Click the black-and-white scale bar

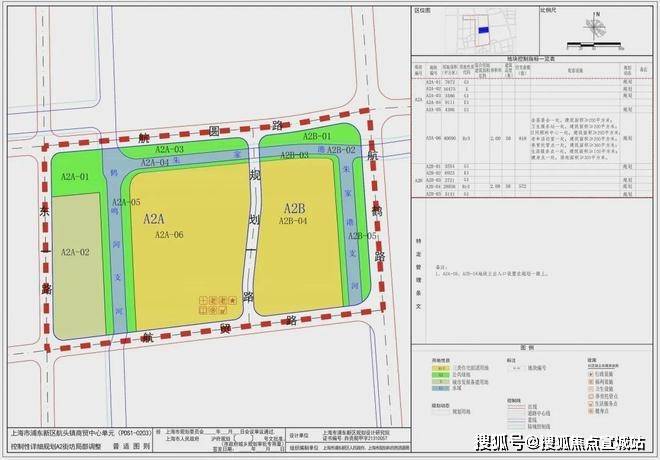tap(594, 44)
